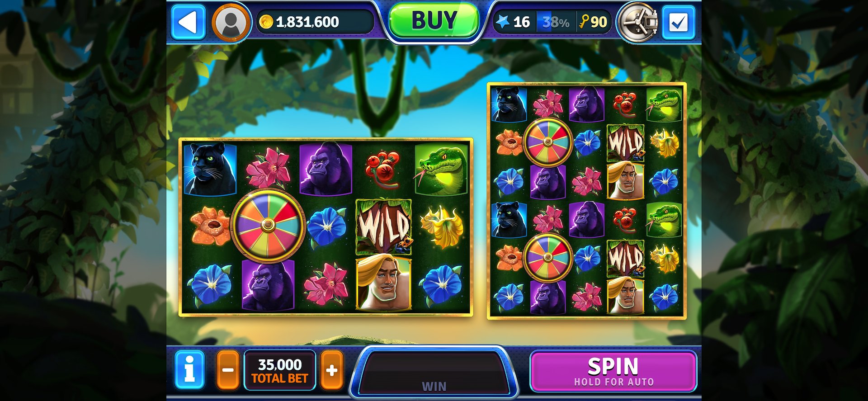
Task: Open the vault safe icon
Action: pyautogui.click(x=638, y=22)
